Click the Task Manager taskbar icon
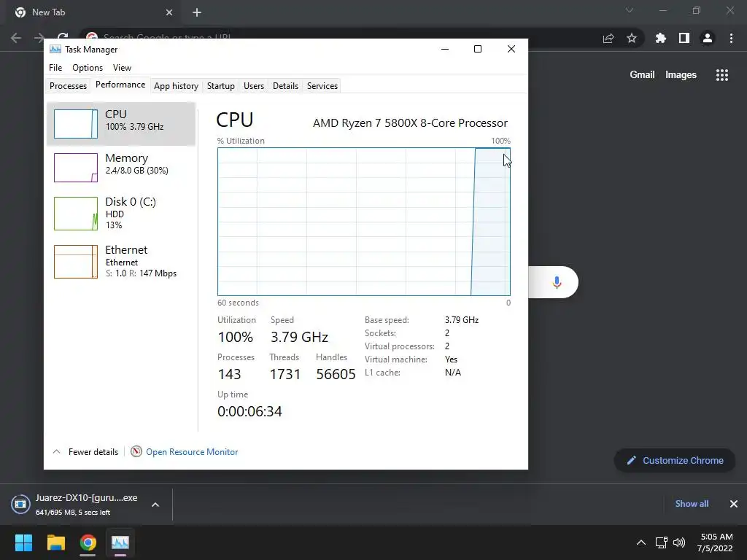This screenshot has width=747, height=560. click(x=120, y=542)
